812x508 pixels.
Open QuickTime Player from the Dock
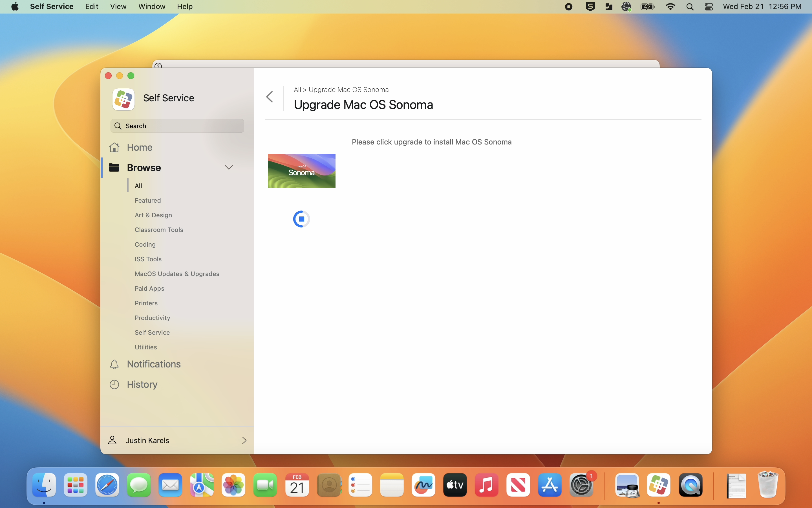690,485
